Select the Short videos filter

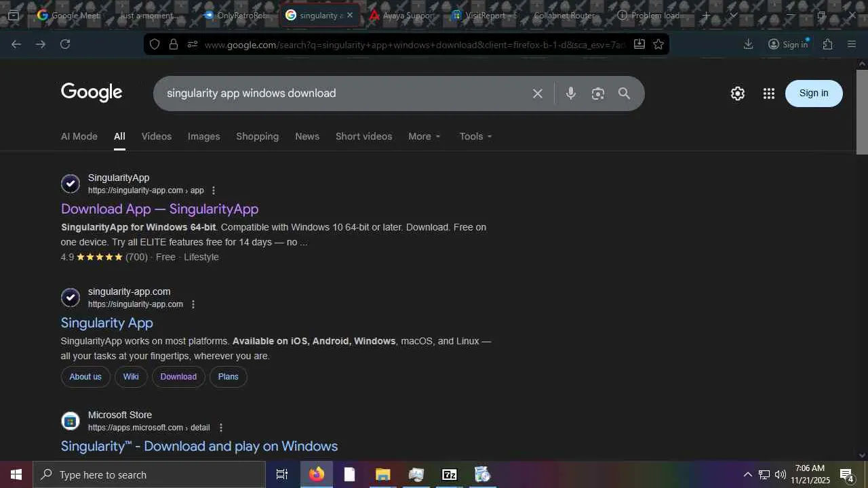(x=364, y=136)
